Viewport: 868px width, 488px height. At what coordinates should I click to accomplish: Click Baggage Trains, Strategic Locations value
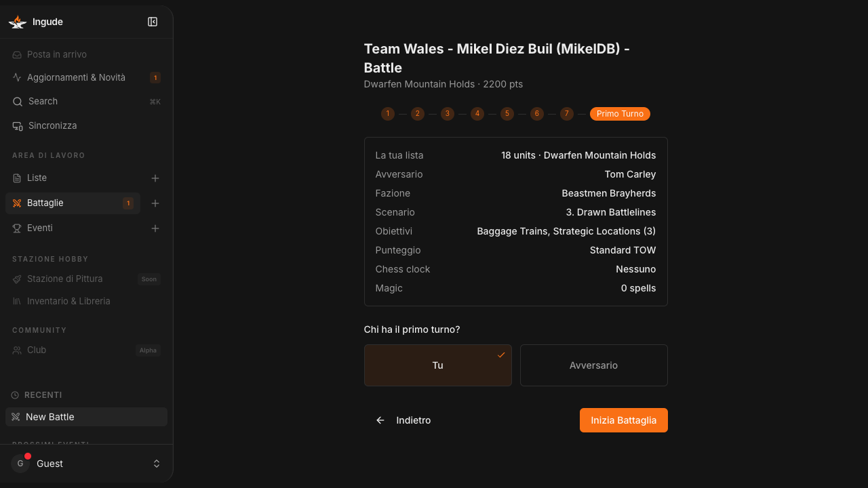(x=566, y=231)
